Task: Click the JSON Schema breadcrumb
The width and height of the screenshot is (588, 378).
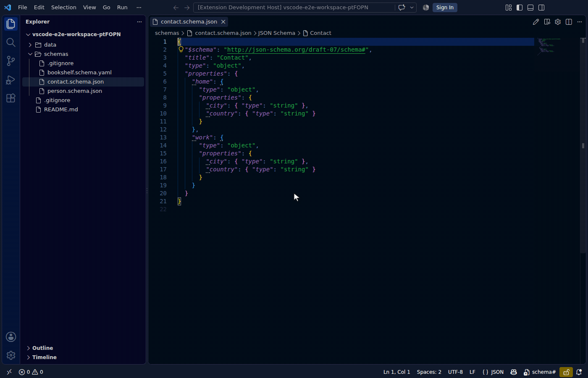Action: click(x=276, y=33)
